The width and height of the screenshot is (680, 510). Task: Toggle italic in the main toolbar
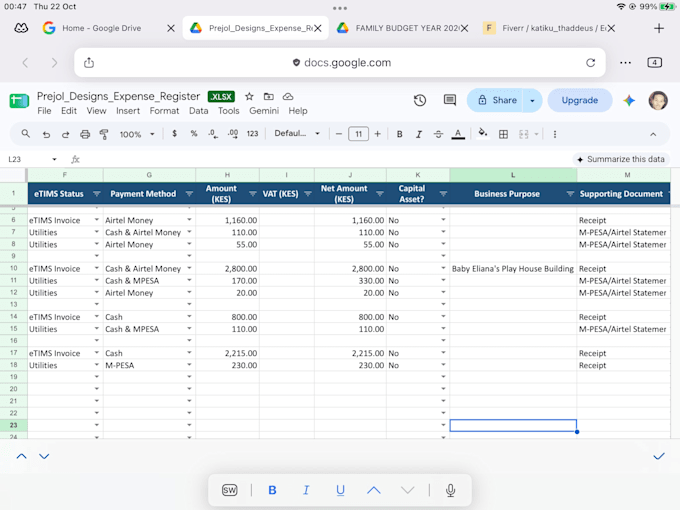(419, 134)
